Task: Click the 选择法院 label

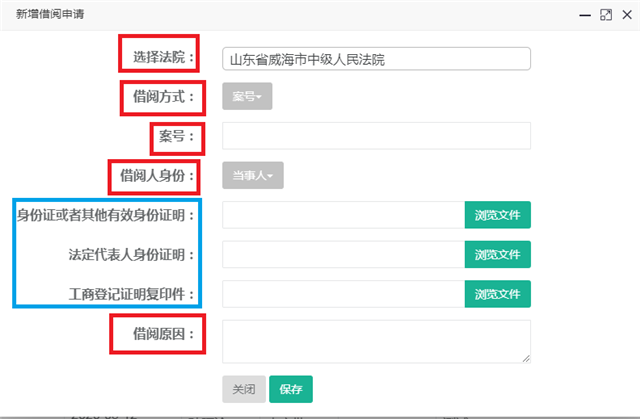Action: [x=160, y=57]
